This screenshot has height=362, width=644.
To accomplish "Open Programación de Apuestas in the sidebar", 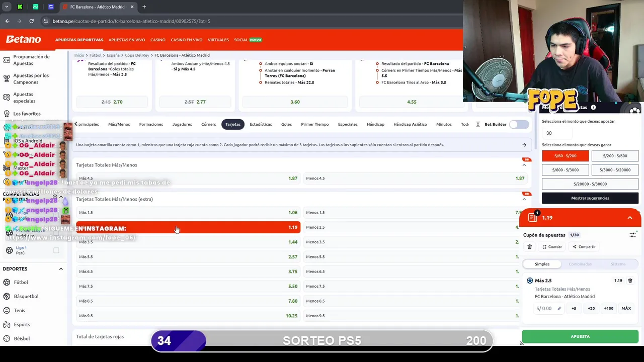I will (32, 60).
